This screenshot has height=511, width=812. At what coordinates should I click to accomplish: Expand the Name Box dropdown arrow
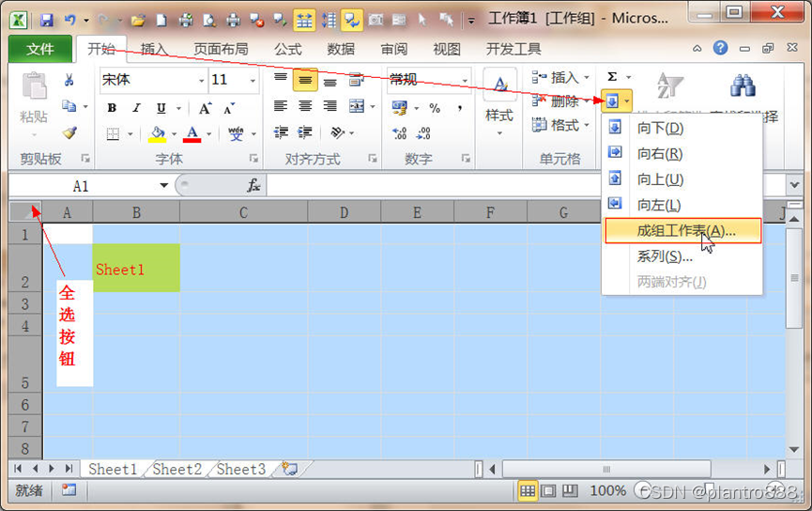point(164,185)
